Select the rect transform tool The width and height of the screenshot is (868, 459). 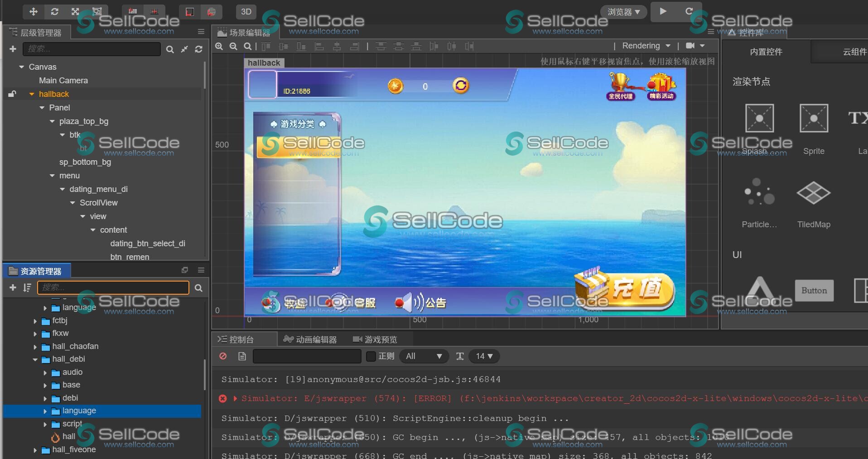96,12
